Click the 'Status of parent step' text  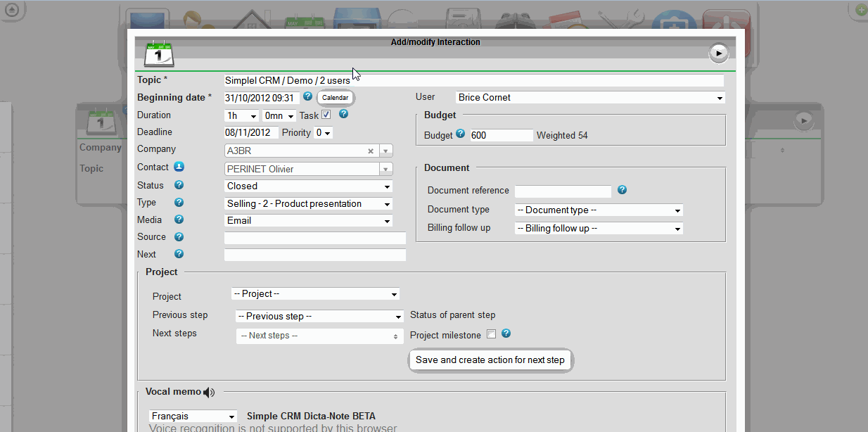coord(453,315)
